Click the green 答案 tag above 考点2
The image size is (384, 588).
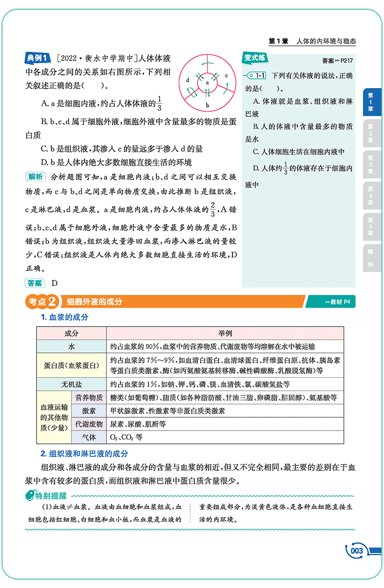35,282
